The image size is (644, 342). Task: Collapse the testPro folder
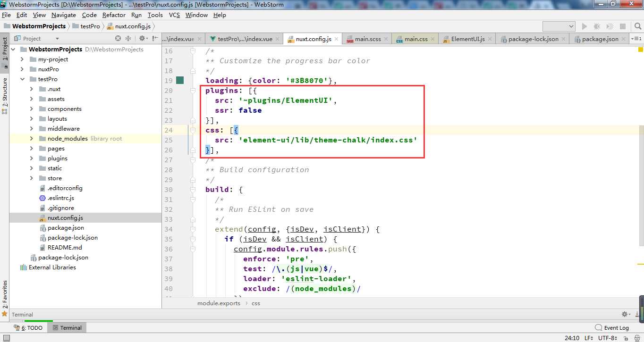click(x=22, y=79)
